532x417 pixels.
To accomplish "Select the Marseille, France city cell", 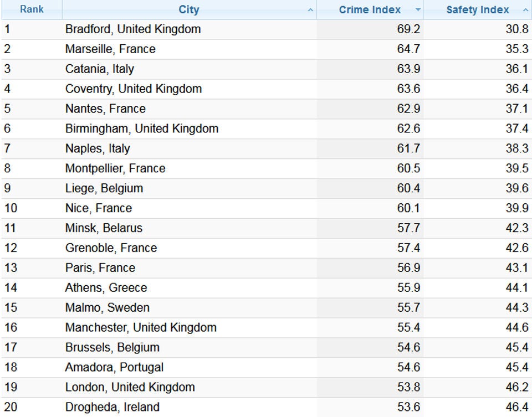I will point(110,49).
